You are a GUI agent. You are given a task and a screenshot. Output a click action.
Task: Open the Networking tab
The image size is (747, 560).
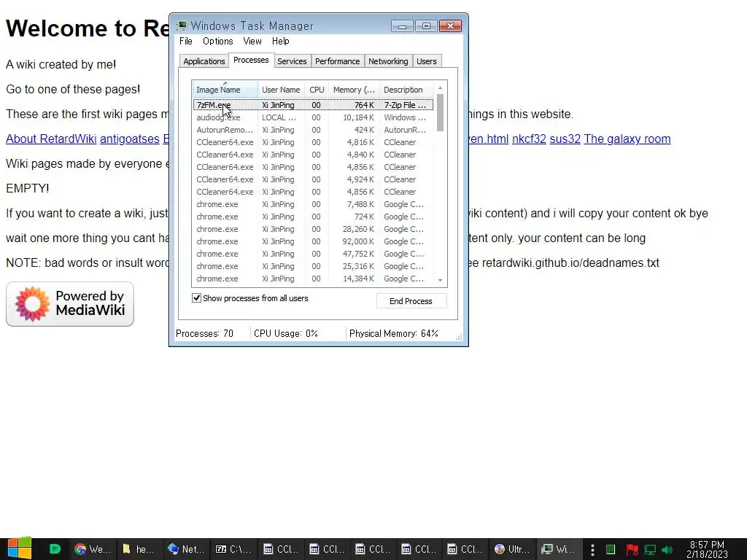[388, 61]
